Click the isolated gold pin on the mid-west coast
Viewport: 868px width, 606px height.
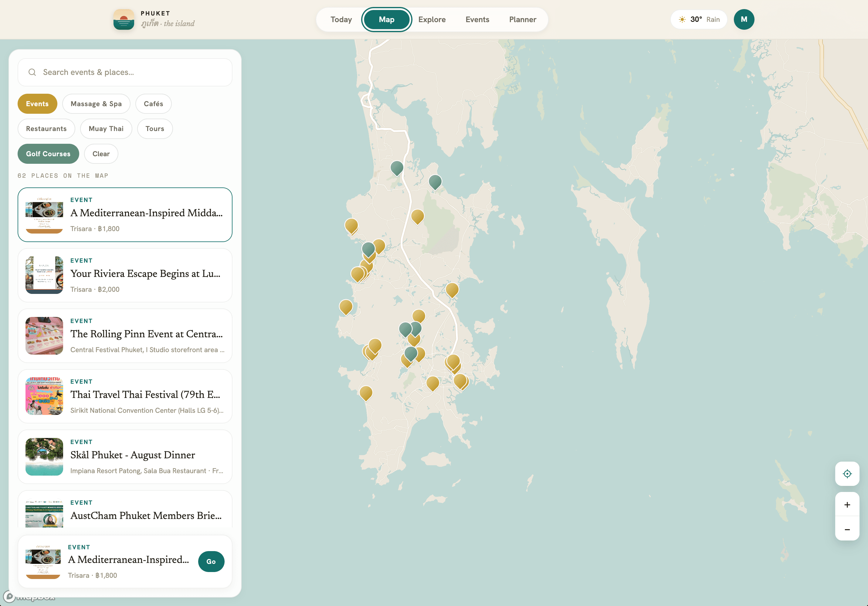pos(346,307)
